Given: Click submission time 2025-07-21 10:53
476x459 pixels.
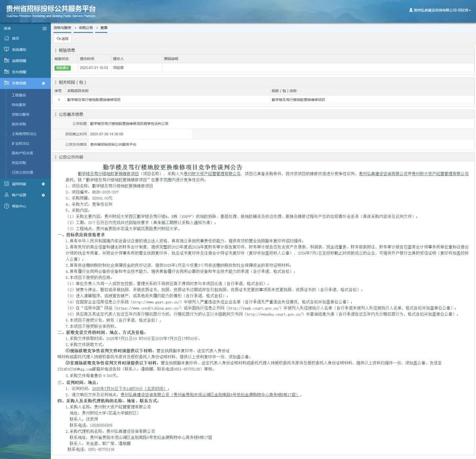Looking at the screenshot, I should point(94,68).
